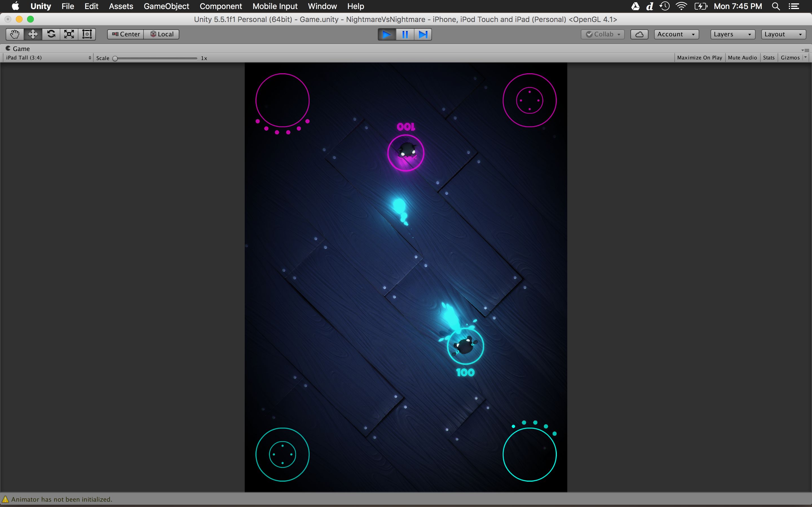The image size is (812, 507).
Task: Click the Game view Scale slider handle
Action: pos(115,58)
